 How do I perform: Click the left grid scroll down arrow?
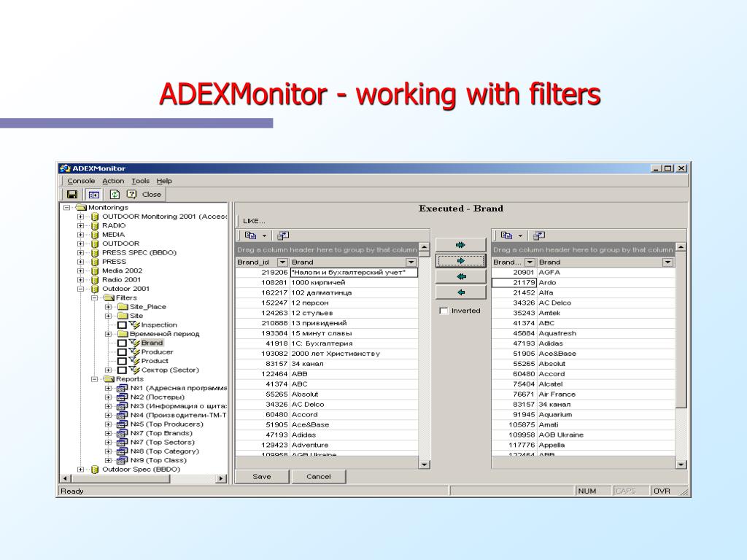click(x=424, y=464)
